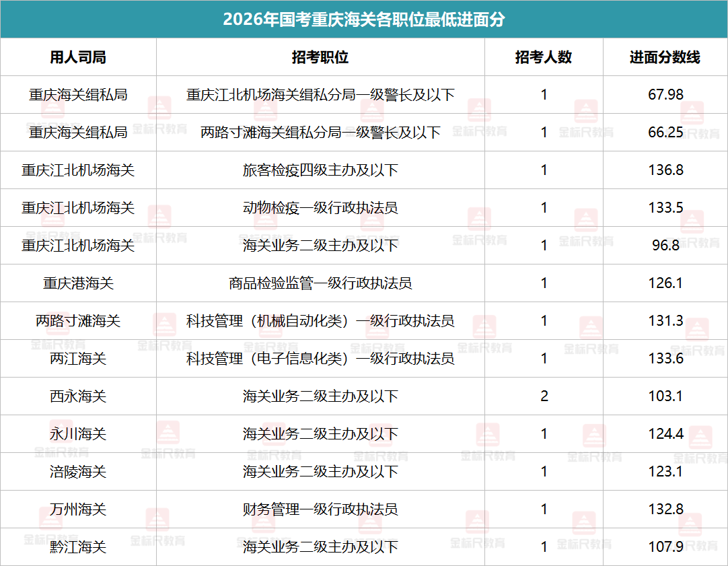728x566 pixels.
Task: Click the score 67.98
Action: (665, 95)
